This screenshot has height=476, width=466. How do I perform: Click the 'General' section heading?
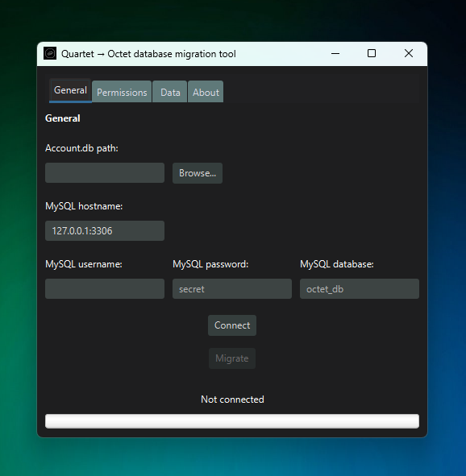tap(63, 118)
